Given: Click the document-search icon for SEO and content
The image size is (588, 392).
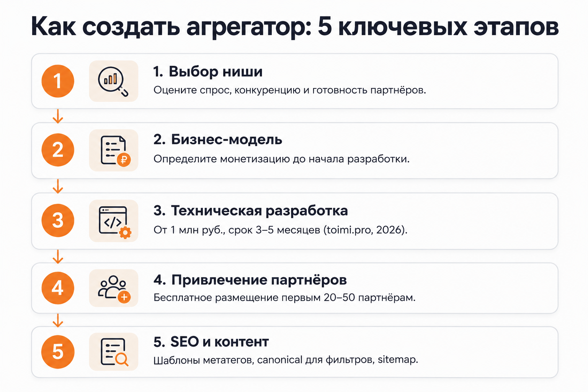Looking at the screenshot, I should pyautogui.click(x=113, y=352).
